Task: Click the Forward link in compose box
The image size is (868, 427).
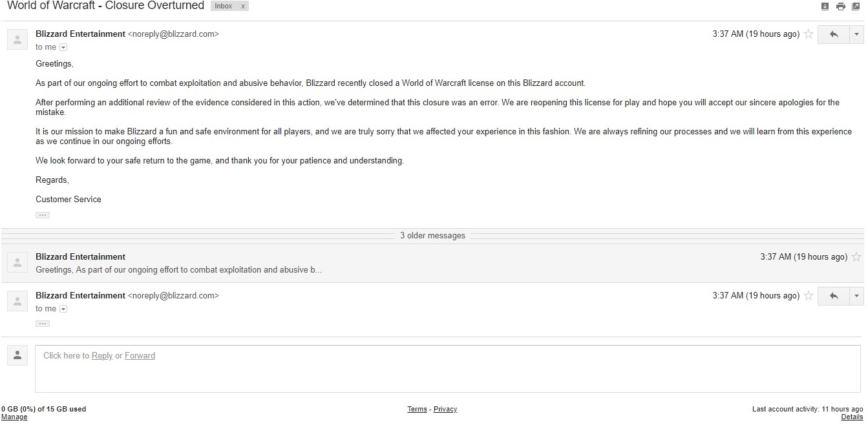Action: pos(140,356)
